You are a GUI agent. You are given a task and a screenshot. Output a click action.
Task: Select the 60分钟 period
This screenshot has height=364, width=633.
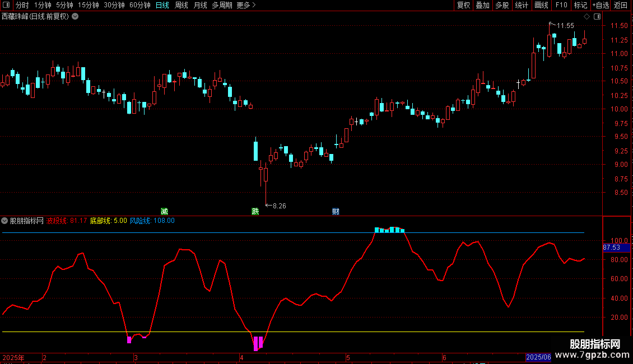(140, 5)
